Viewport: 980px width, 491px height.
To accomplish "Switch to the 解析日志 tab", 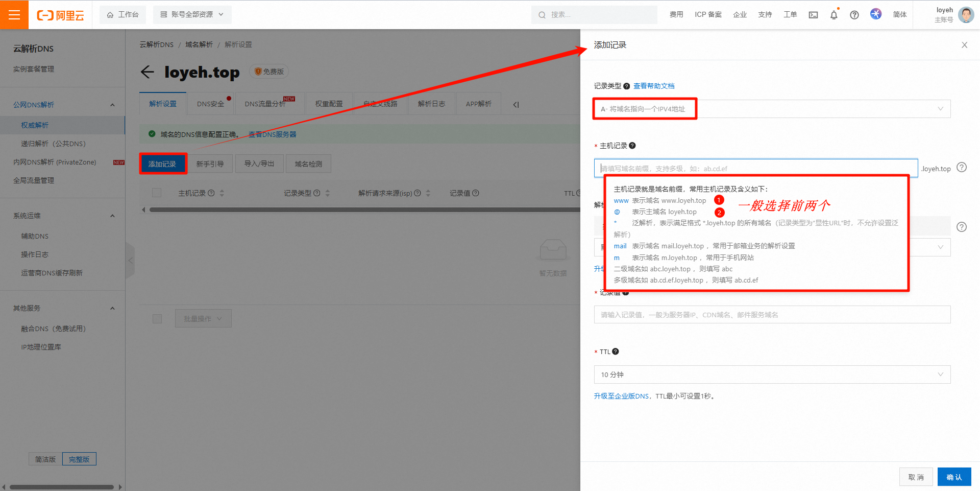I will (432, 104).
